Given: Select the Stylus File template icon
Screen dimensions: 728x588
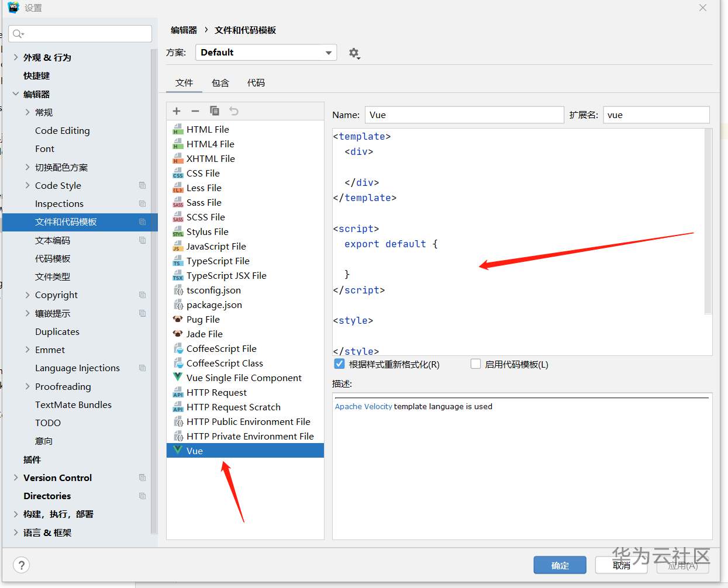Looking at the screenshot, I should [x=178, y=231].
